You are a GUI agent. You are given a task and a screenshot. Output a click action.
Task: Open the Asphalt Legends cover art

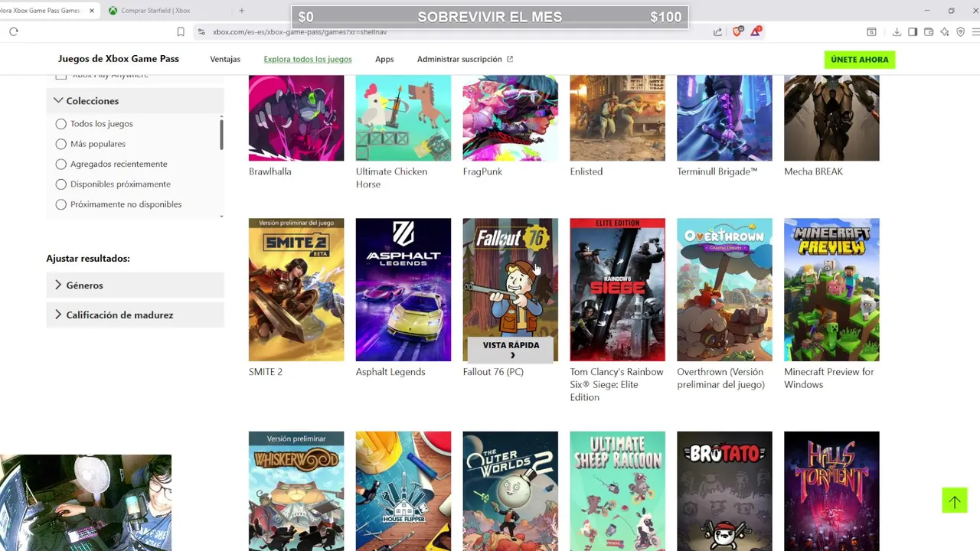[x=403, y=289]
